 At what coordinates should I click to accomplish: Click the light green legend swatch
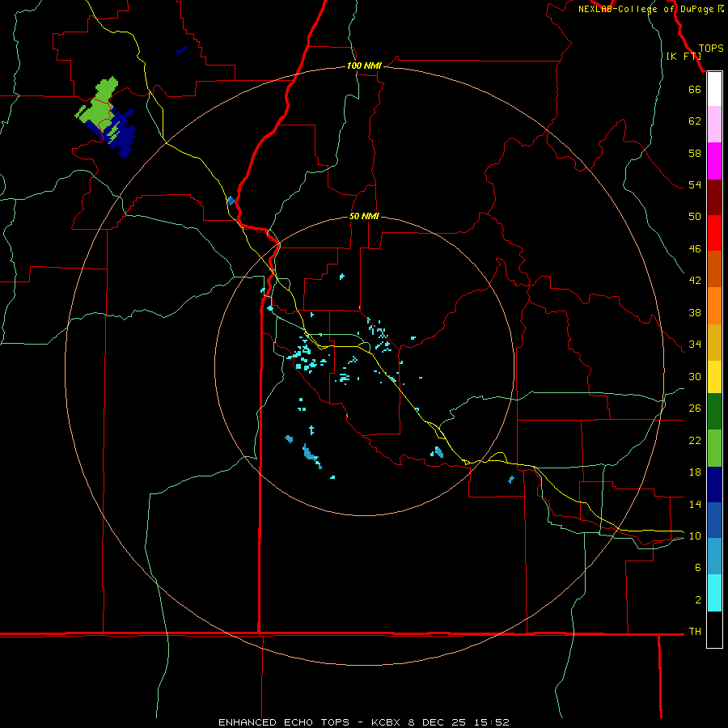click(714, 448)
